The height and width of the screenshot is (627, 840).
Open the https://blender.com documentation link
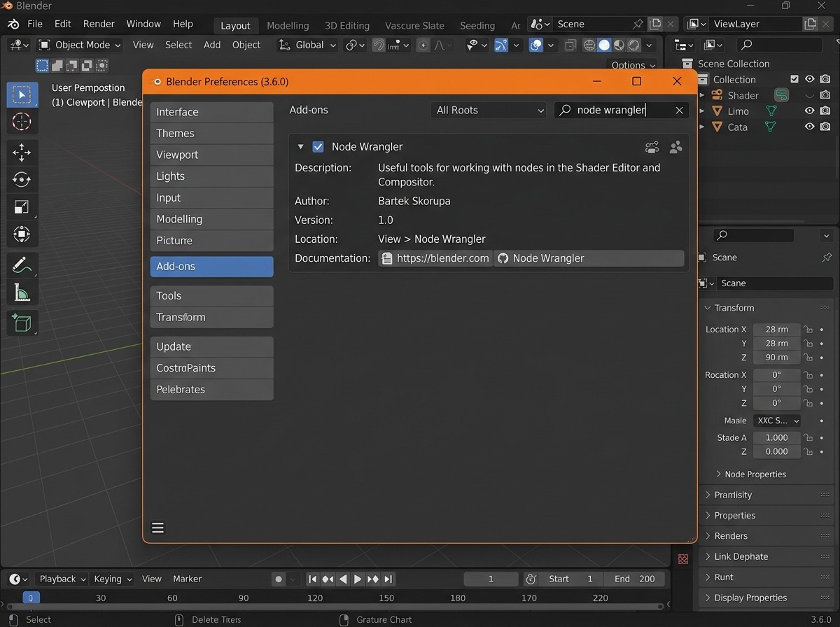tap(435, 258)
